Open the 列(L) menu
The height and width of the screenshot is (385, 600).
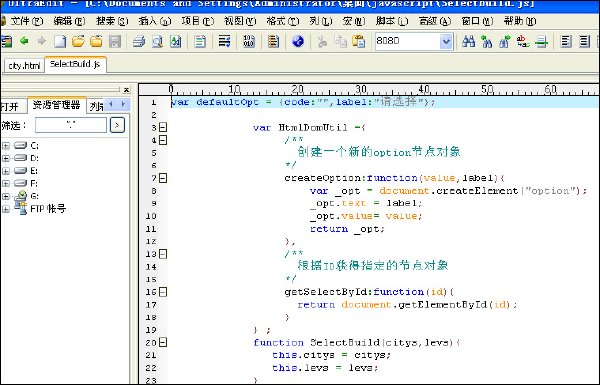pos(321,21)
